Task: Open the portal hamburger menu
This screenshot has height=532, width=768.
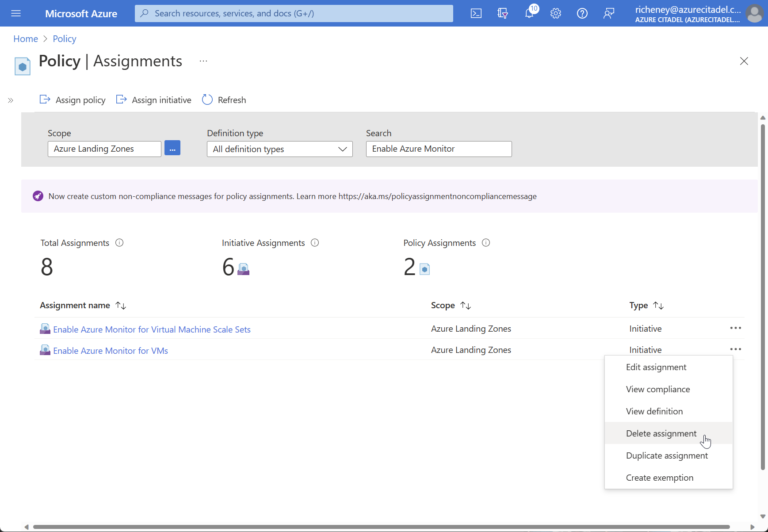Action: tap(16, 13)
